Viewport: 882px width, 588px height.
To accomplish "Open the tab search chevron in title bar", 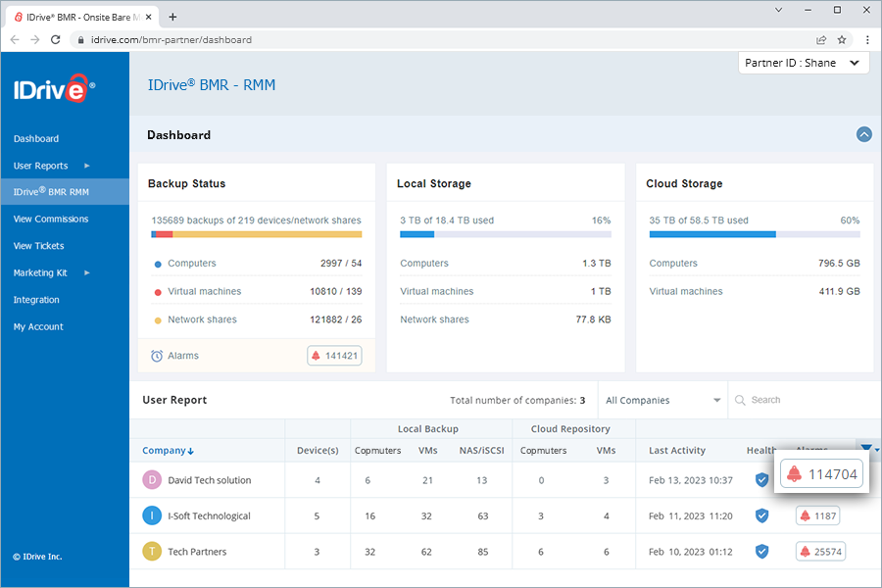I will click(x=778, y=10).
